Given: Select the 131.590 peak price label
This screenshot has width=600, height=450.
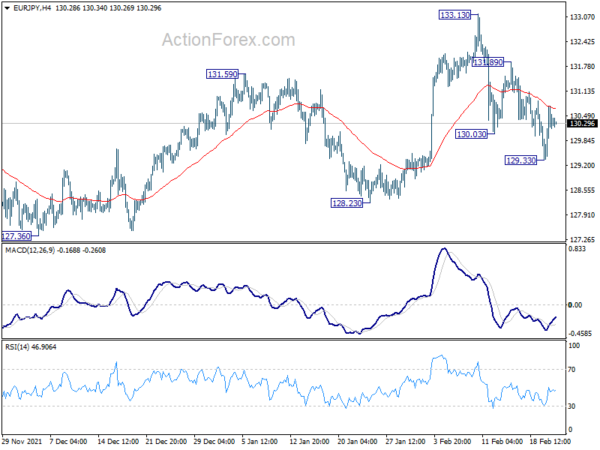Looking at the screenshot, I should (222, 74).
